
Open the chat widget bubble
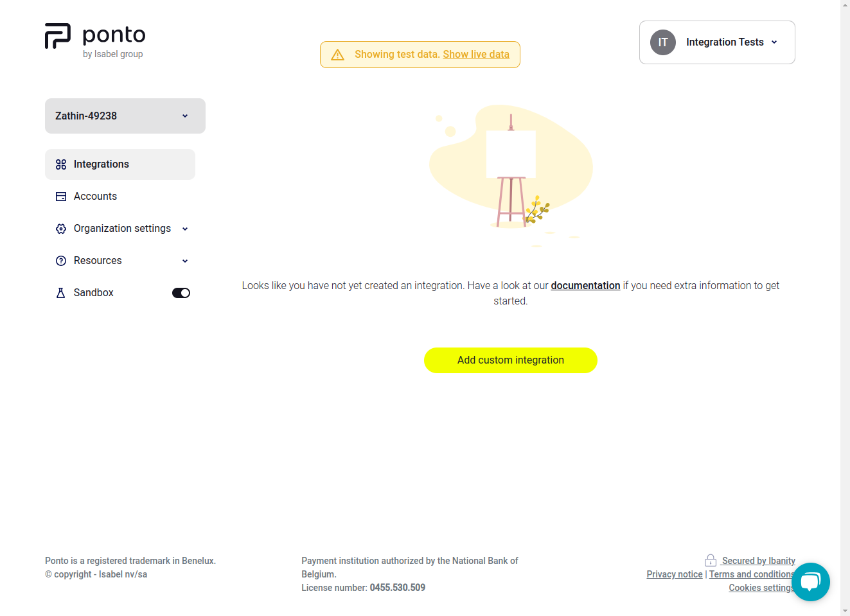810,581
